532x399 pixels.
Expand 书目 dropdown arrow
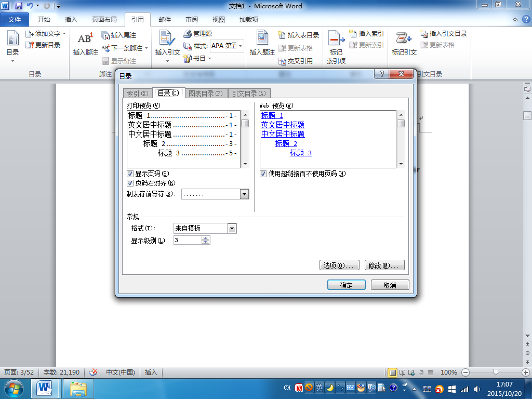coord(210,59)
